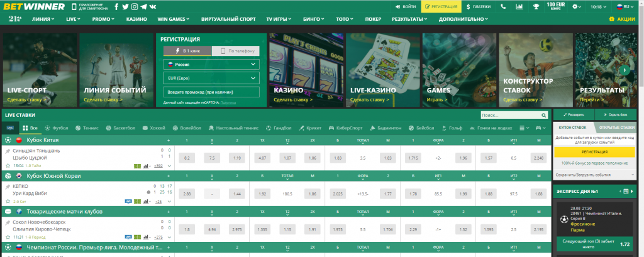Viewport: 644px width, 257px height.
Task: Click the BETWINNER logo
Action: click(x=34, y=6)
